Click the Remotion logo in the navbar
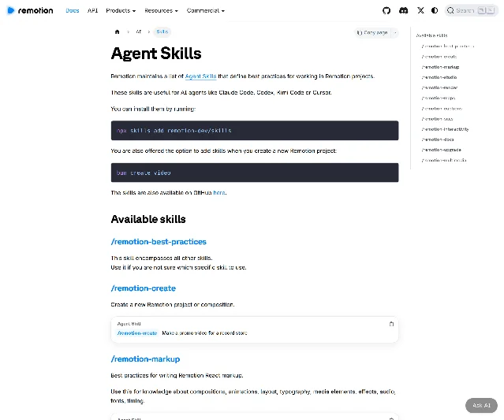This screenshot has width=504, height=420. 30,10
